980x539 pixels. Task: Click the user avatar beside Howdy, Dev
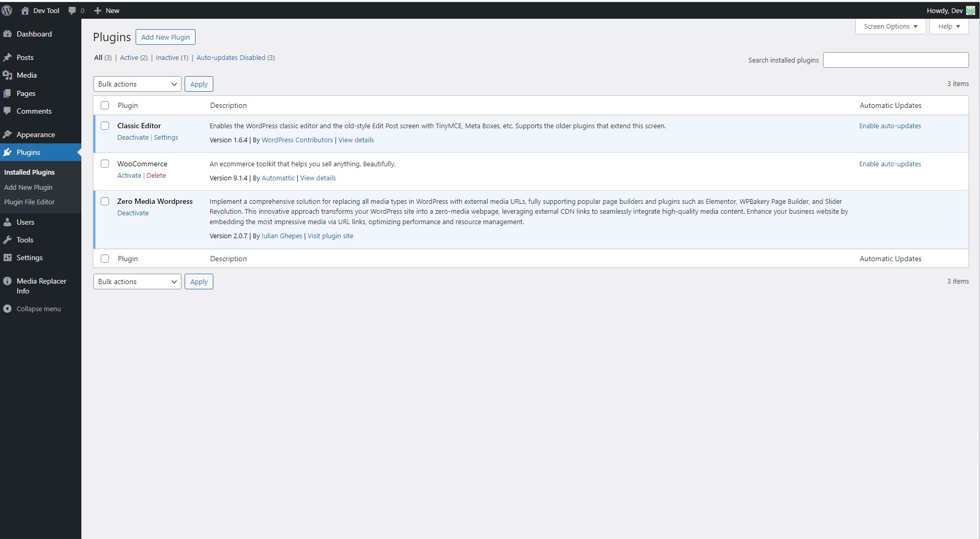point(970,10)
